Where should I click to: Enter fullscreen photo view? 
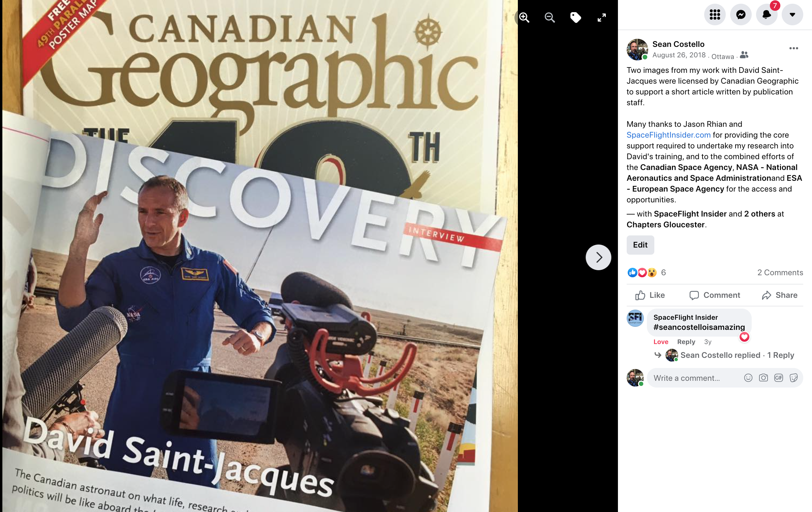point(601,17)
